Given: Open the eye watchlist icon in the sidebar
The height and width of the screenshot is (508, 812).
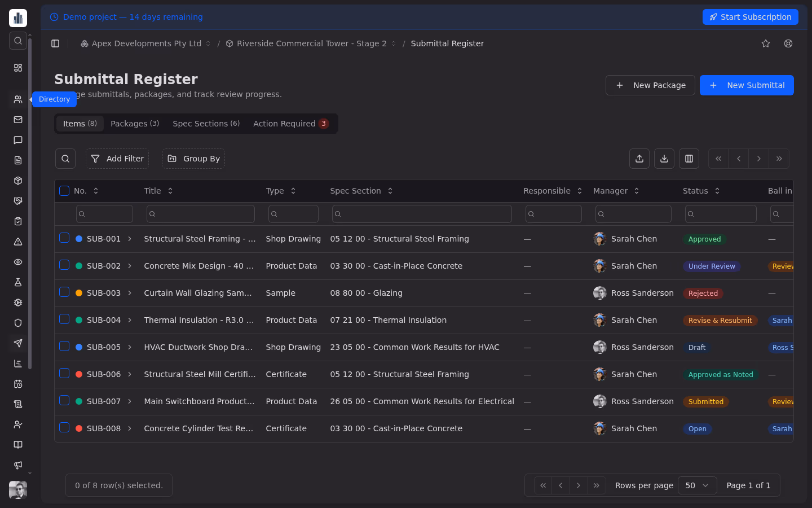Looking at the screenshot, I should point(17,262).
